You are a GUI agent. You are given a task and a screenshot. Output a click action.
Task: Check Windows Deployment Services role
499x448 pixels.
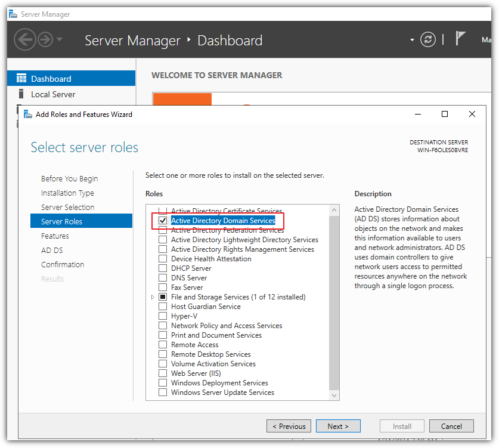(163, 383)
